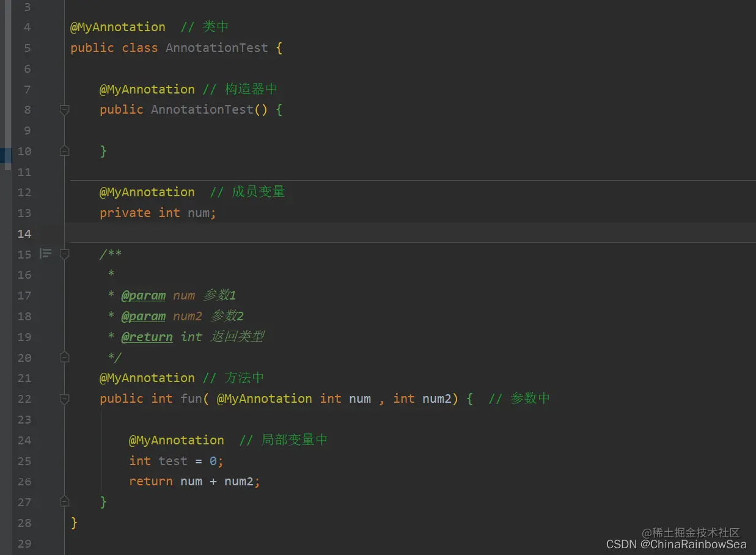Click the constructor name AnnotationTest() on line 8
Image resolution: width=756 pixels, height=555 pixels.
click(x=210, y=109)
